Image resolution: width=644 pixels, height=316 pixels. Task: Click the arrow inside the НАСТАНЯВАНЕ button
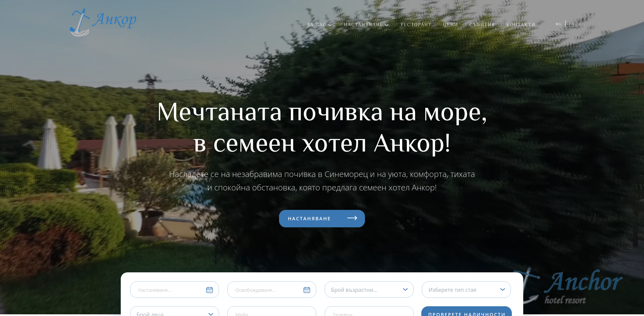(353, 218)
